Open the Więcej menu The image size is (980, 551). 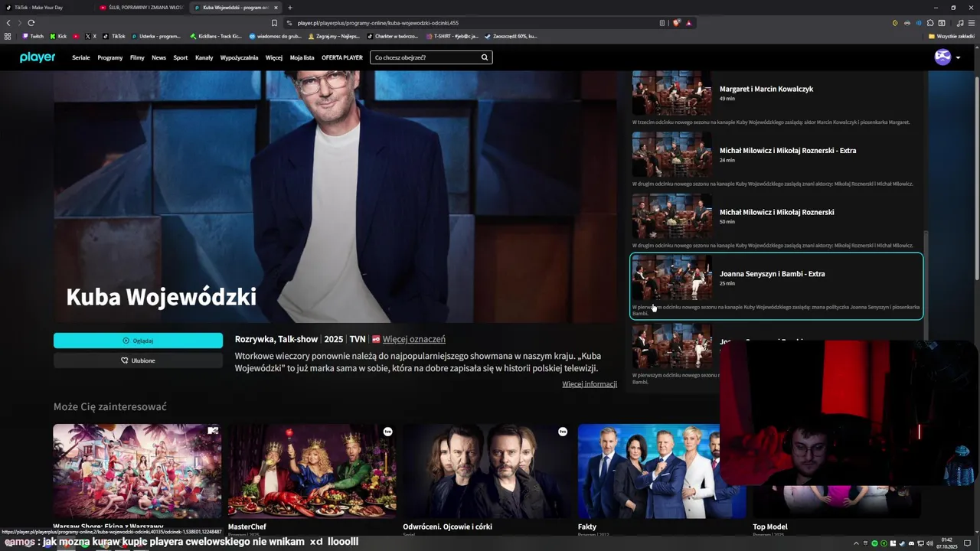click(274, 57)
